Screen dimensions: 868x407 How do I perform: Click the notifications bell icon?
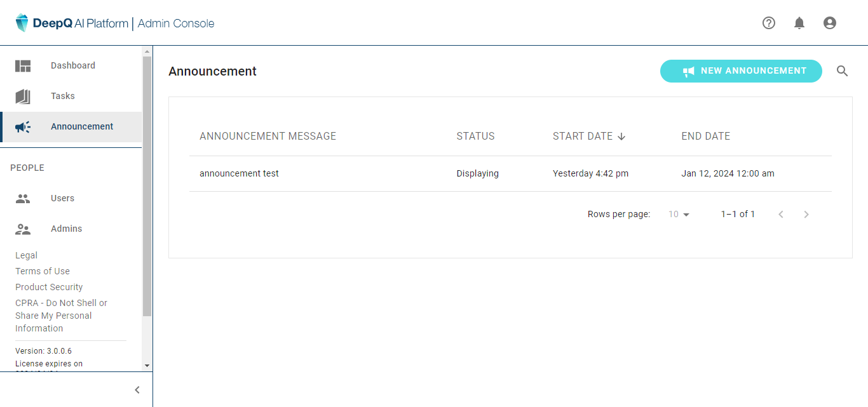point(799,23)
